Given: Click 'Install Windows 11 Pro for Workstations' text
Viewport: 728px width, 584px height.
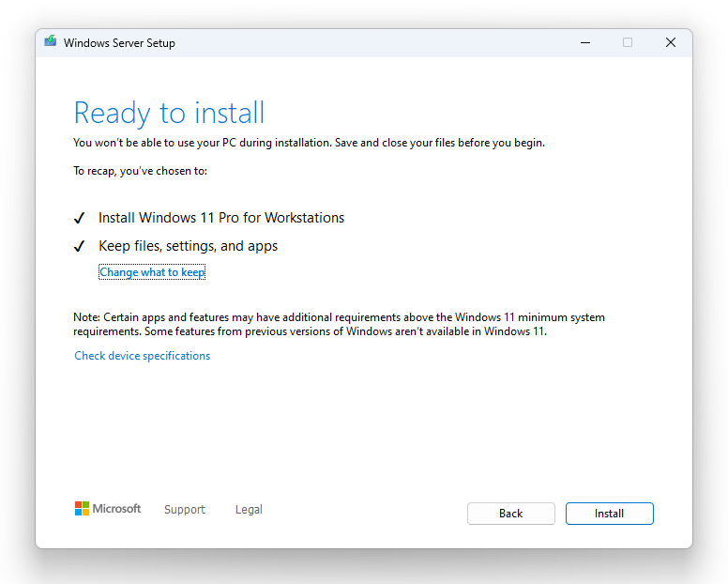Looking at the screenshot, I should tap(221, 218).
